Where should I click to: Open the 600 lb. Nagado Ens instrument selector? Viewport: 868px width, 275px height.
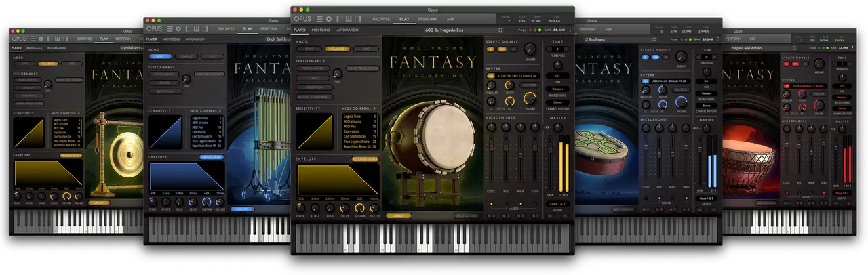[464, 30]
